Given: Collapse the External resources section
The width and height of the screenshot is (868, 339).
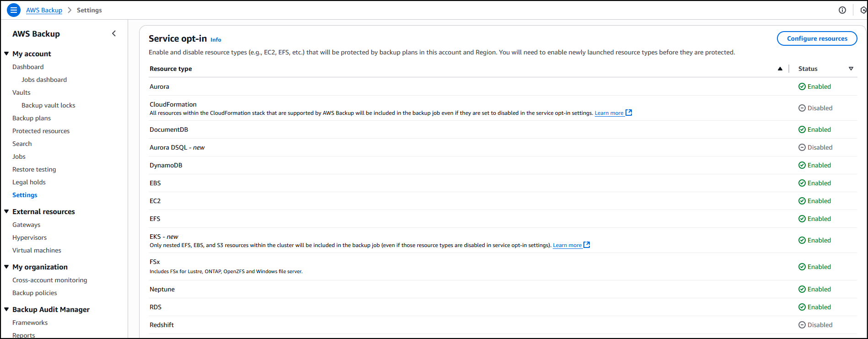Looking at the screenshot, I should click(x=6, y=211).
